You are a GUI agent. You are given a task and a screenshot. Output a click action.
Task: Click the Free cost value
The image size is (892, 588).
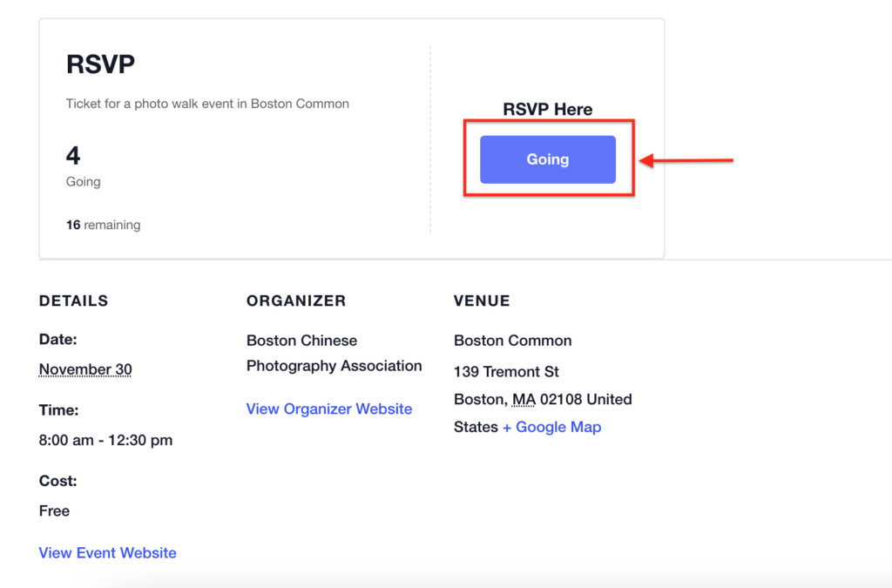54,510
